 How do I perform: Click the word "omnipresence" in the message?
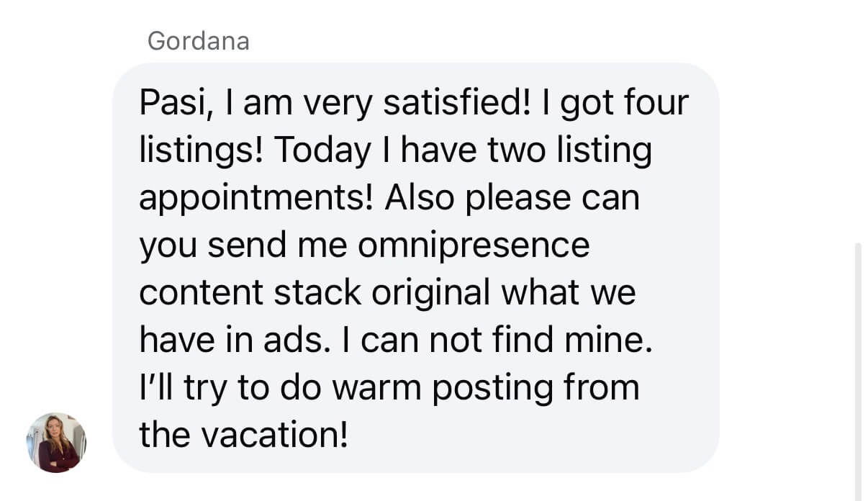474,247
